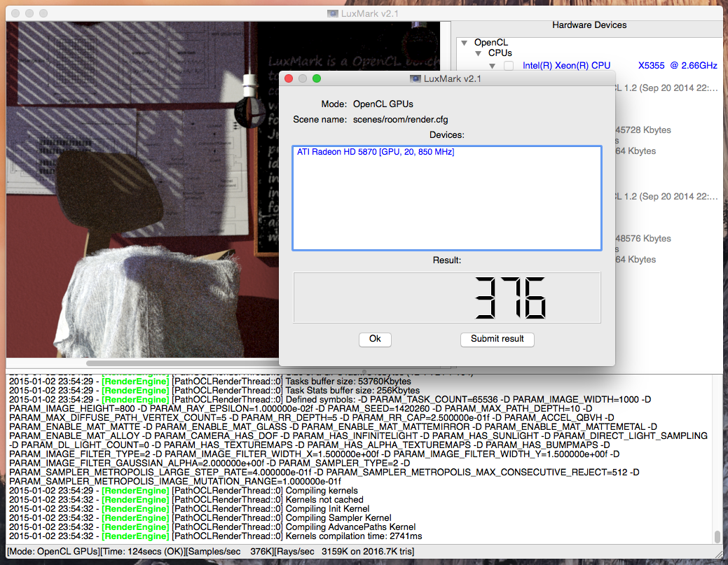The width and height of the screenshot is (728, 565).
Task: Click the CPUs tree label
Action: click(x=500, y=53)
